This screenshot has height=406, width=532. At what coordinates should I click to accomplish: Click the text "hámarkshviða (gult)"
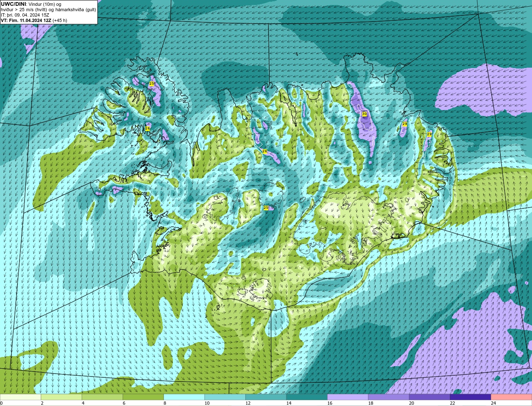pyautogui.click(x=75, y=10)
